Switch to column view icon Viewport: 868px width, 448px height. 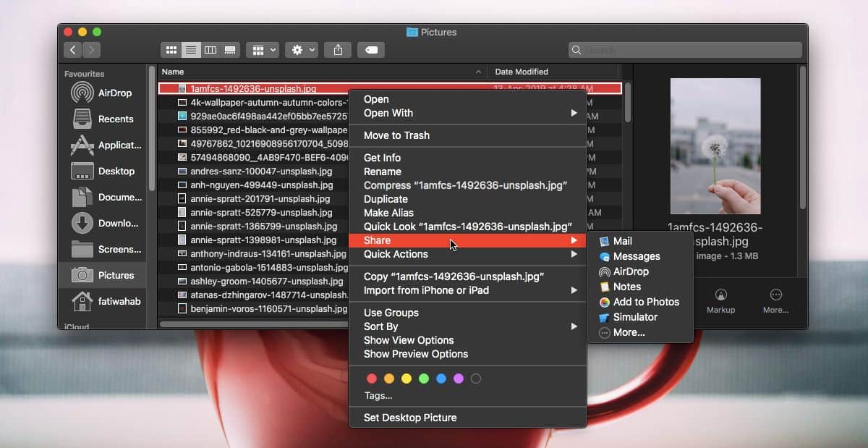(x=210, y=50)
